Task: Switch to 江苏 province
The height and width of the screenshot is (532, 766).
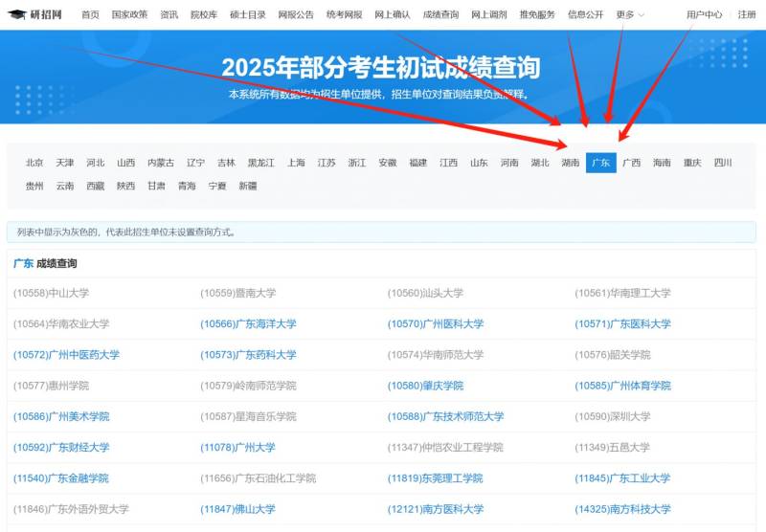Action: pos(327,163)
